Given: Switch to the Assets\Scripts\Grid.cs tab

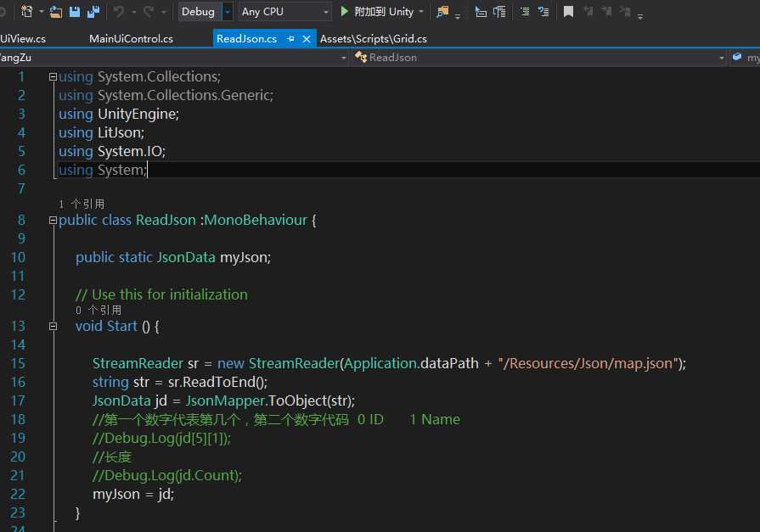Looking at the screenshot, I should tap(374, 39).
